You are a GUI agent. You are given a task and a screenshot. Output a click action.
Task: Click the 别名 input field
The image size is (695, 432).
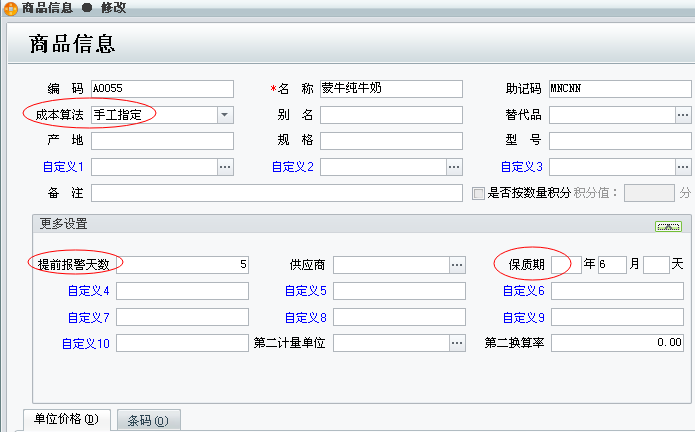click(391, 115)
